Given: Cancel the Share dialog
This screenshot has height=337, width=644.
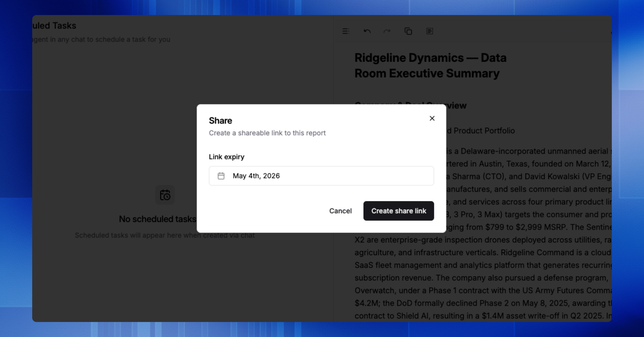Looking at the screenshot, I should (x=340, y=211).
